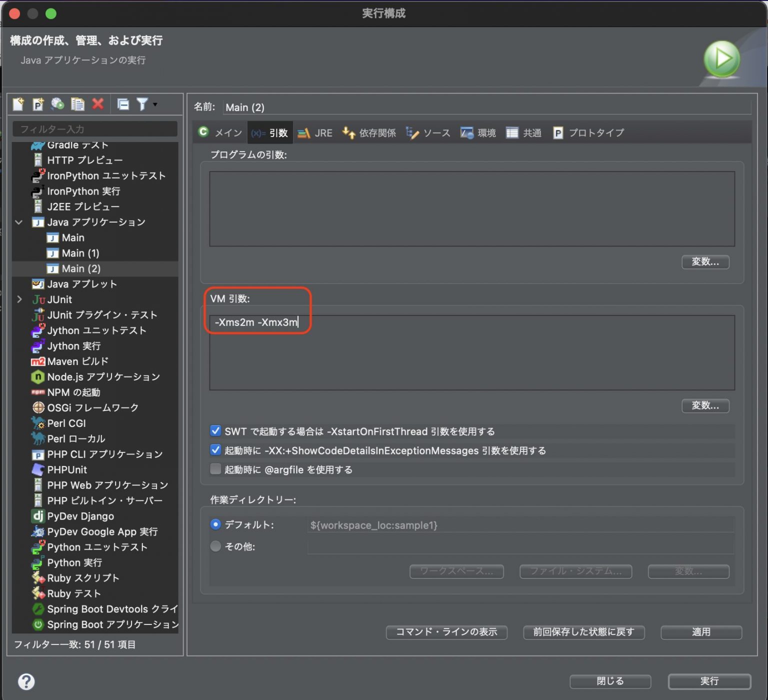Enable 起動時に @argfile を使用する
This screenshot has height=700, width=768.
tap(215, 469)
